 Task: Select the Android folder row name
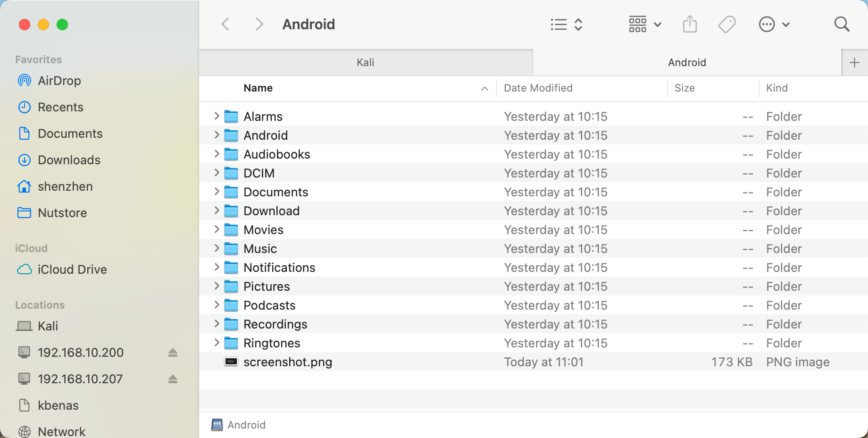coord(266,135)
